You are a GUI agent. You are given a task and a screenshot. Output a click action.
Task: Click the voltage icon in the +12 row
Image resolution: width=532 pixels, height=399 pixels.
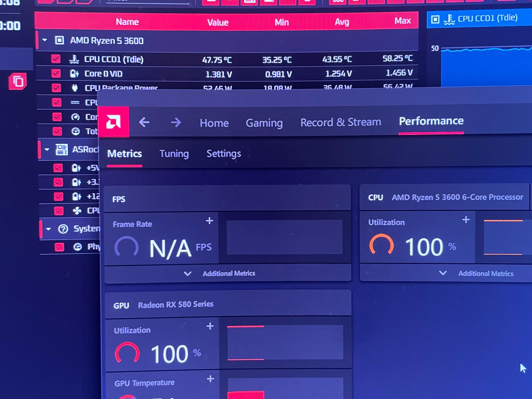pyautogui.click(x=77, y=196)
